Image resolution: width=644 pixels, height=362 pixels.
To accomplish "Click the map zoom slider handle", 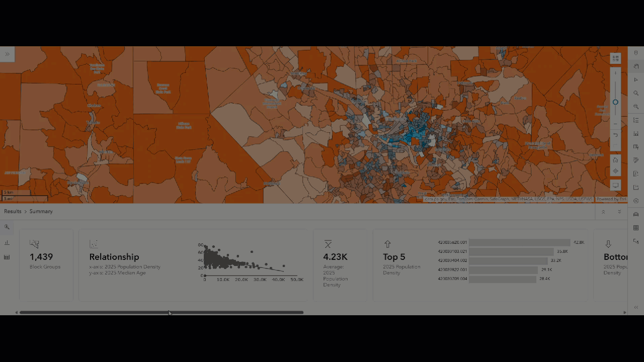I will pyautogui.click(x=615, y=102).
